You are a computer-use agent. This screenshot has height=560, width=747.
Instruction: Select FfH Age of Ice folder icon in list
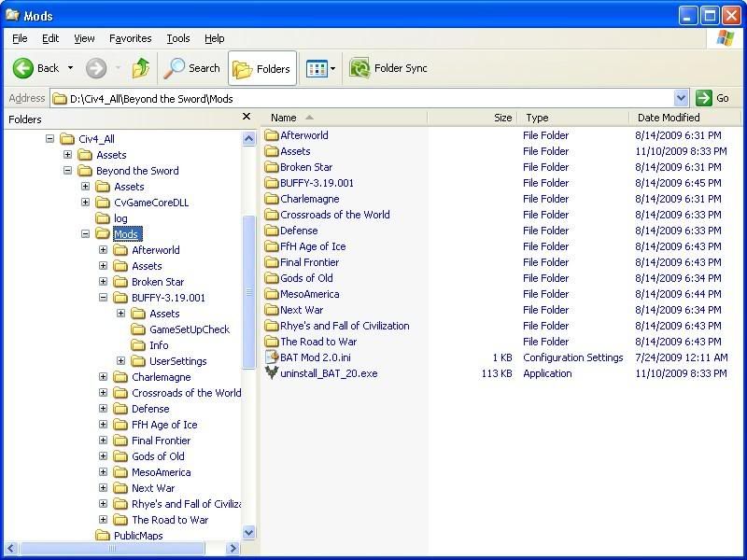tap(272, 246)
